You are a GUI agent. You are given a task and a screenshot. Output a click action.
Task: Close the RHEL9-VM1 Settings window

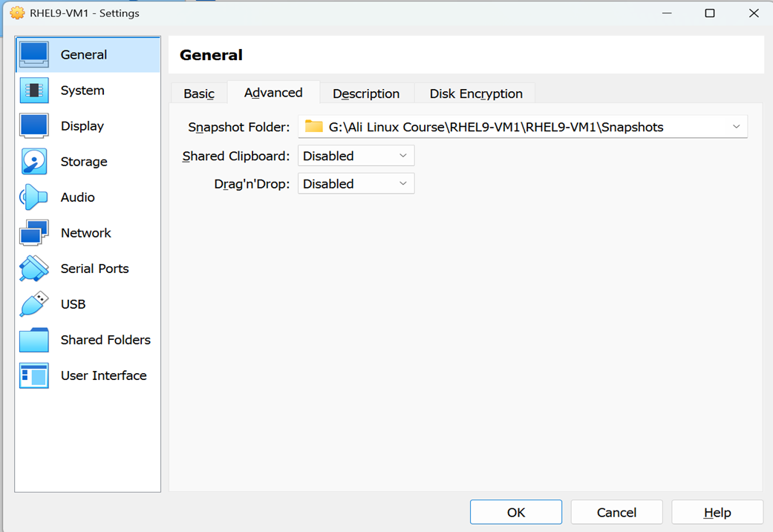(754, 13)
